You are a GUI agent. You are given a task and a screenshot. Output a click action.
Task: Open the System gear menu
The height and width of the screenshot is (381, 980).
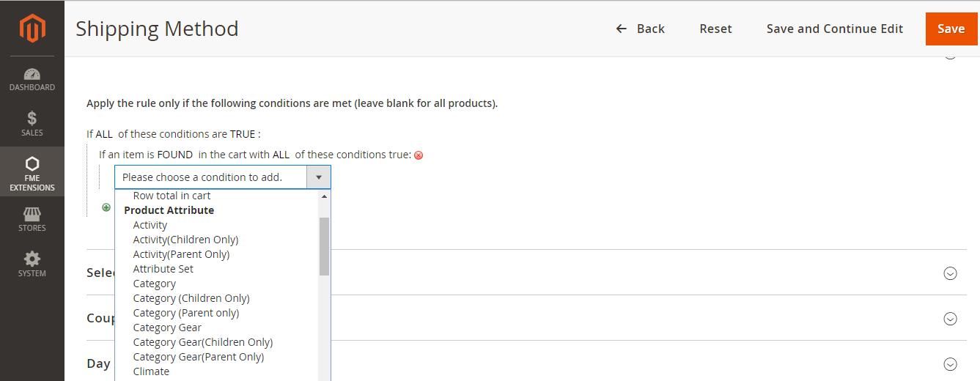click(32, 265)
